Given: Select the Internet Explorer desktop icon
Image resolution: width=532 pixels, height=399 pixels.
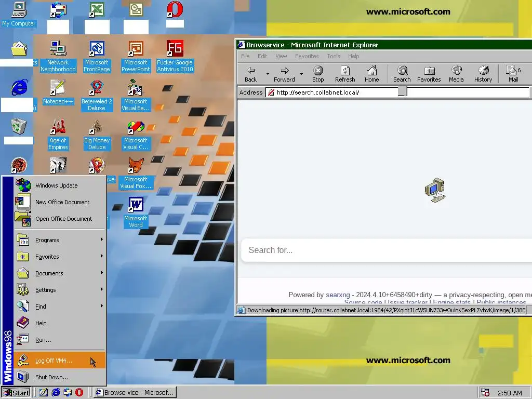Looking at the screenshot, I should (19, 96).
